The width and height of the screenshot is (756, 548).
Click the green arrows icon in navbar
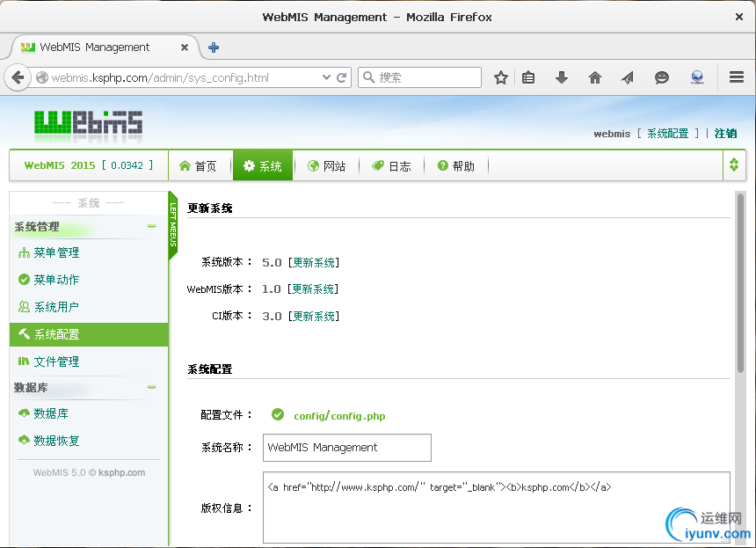tap(734, 165)
